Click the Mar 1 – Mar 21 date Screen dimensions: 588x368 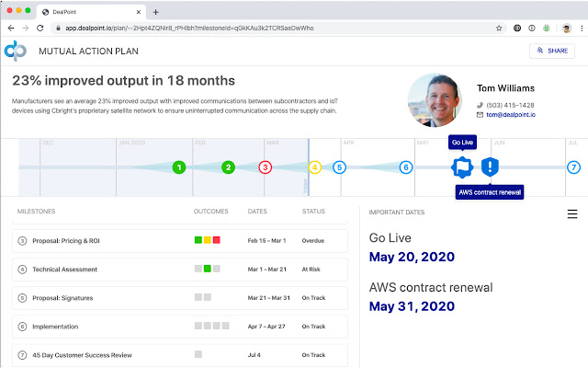tap(267, 270)
